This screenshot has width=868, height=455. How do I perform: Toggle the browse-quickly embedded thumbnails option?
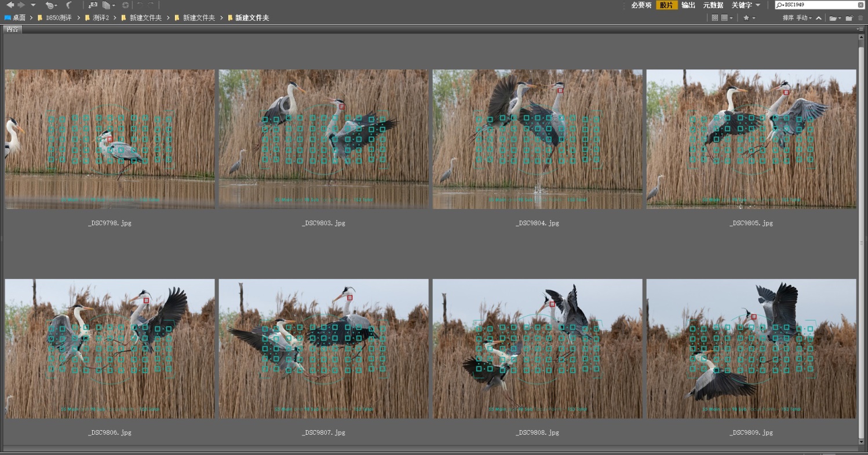click(x=716, y=17)
